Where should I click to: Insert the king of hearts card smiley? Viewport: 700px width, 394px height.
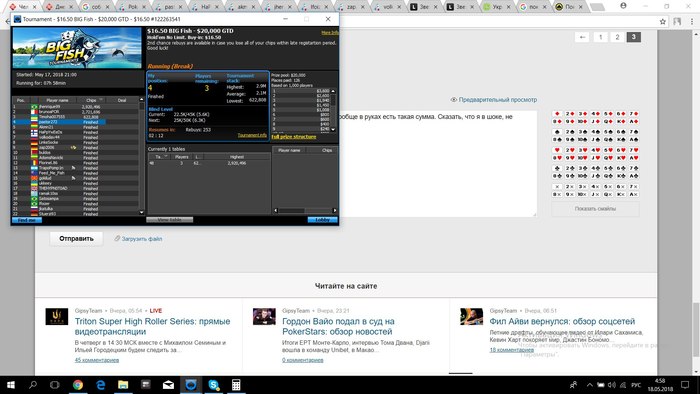tap(621, 158)
